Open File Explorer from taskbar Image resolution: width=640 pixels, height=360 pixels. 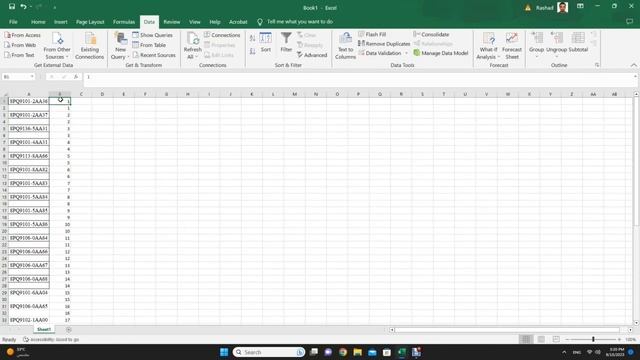tap(358, 352)
